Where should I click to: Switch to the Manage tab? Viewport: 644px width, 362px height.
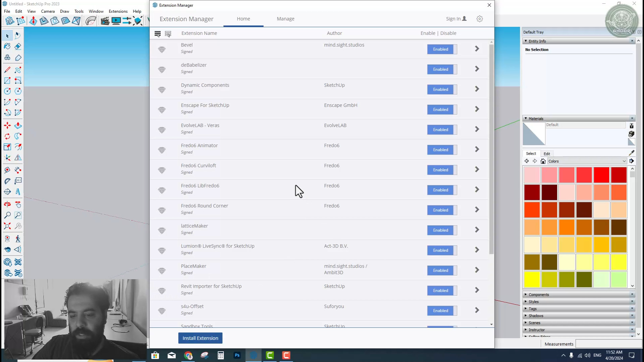tap(285, 19)
